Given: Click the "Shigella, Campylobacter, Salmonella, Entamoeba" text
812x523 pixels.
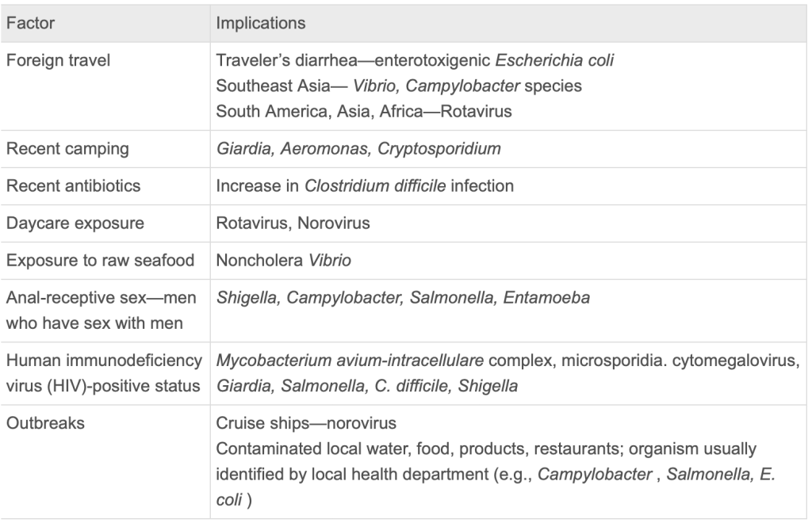Looking at the screenshot, I should [x=403, y=298].
